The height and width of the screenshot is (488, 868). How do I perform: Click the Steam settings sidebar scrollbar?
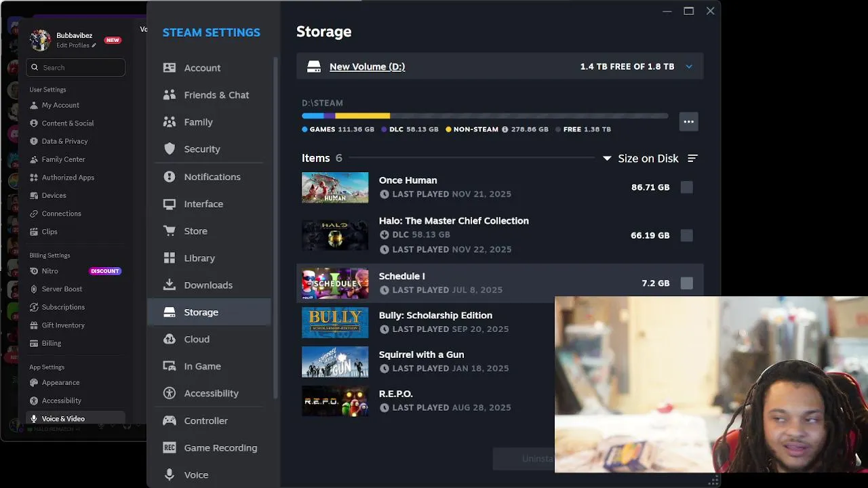click(x=275, y=227)
